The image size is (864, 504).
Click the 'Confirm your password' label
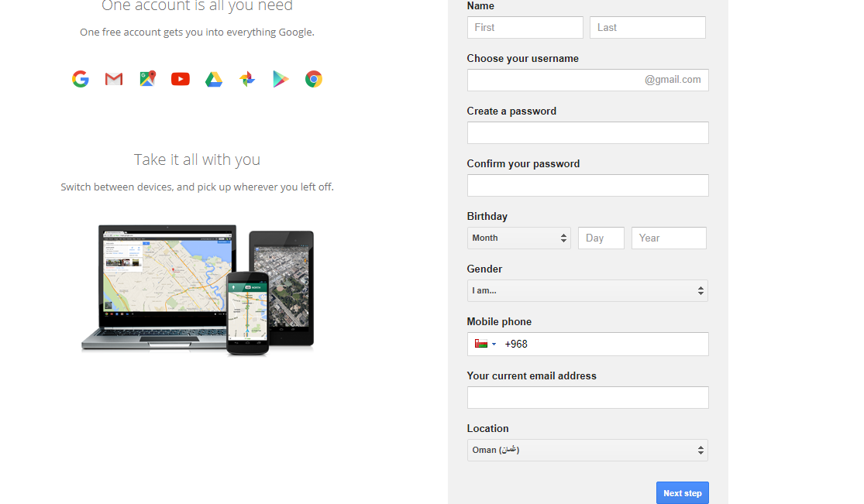(x=523, y=163)
